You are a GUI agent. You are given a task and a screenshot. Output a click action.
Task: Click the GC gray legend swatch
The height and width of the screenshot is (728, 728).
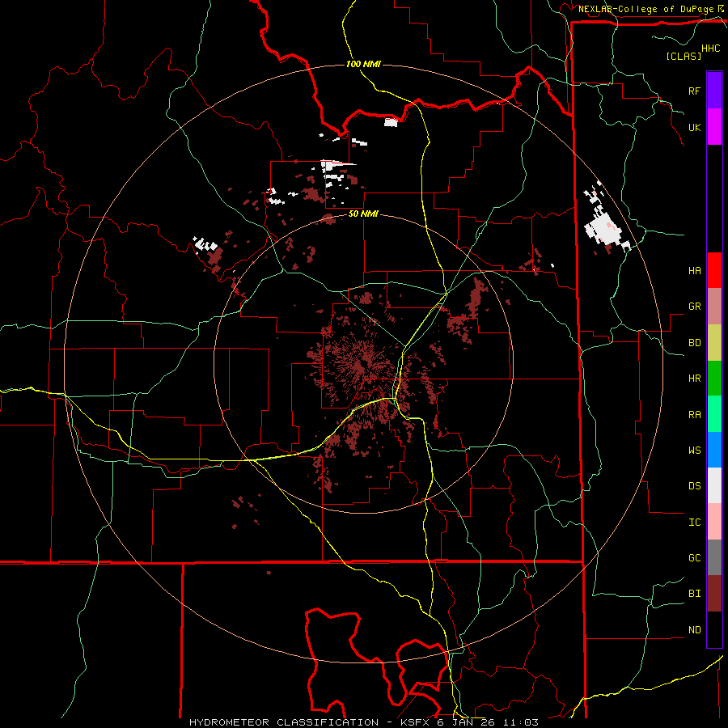pyautogui.click(x=714, y=557)
